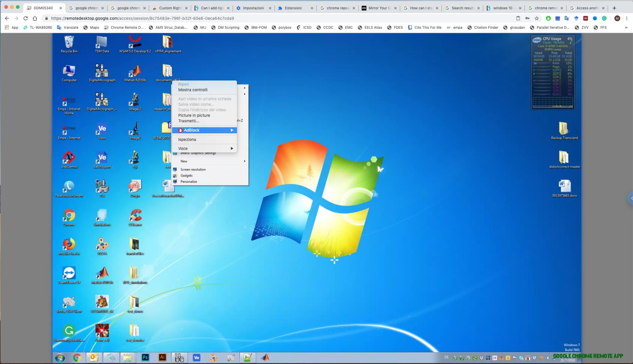633x364 pixels.
Task: Select Picture in picture menu entry
Action: (x=194, y=115)
